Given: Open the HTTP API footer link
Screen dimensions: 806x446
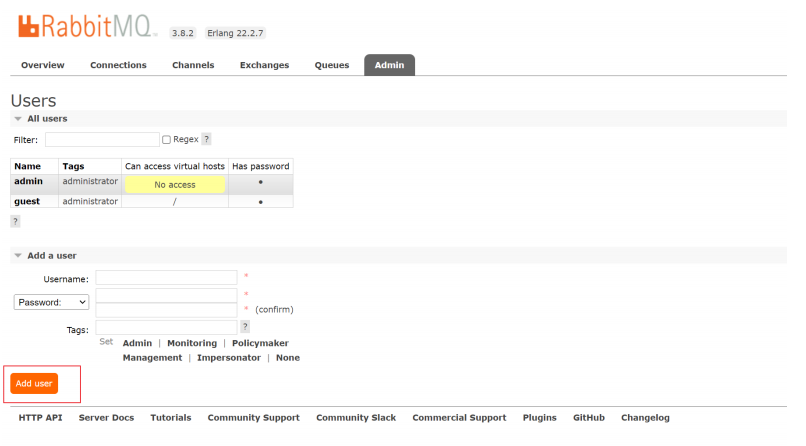Looking at the screenshot, I should click(41, 418).
